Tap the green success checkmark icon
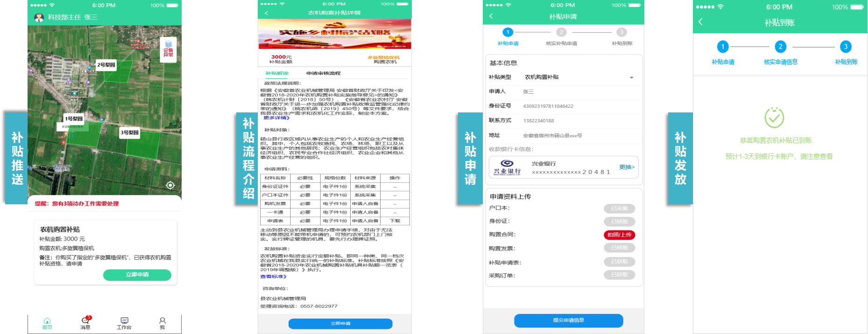 (x=774, y=118)
